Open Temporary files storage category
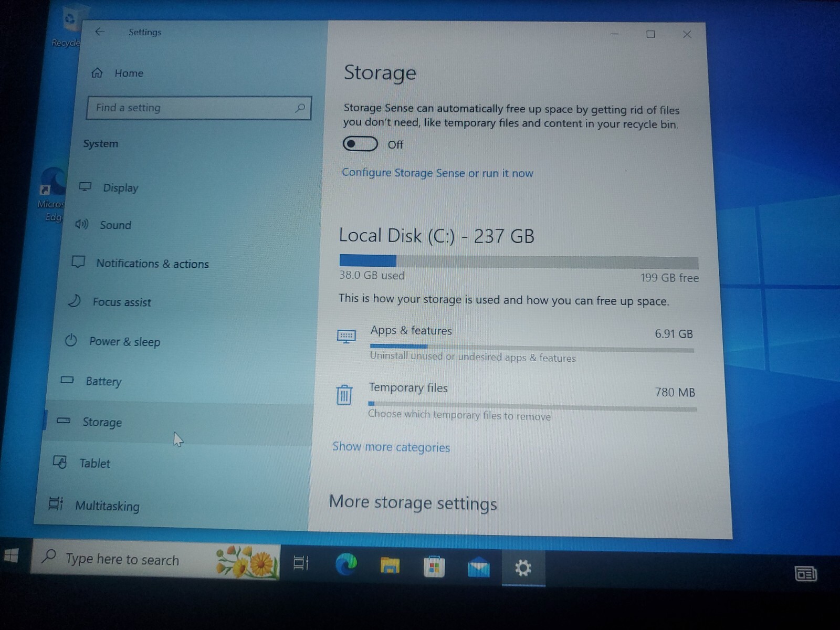 pos(516,402)
